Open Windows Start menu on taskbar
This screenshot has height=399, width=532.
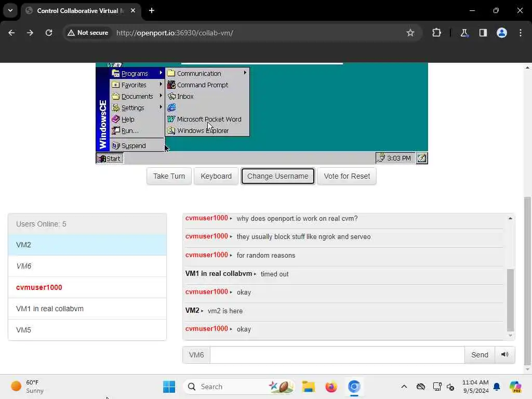click(169, 387)
